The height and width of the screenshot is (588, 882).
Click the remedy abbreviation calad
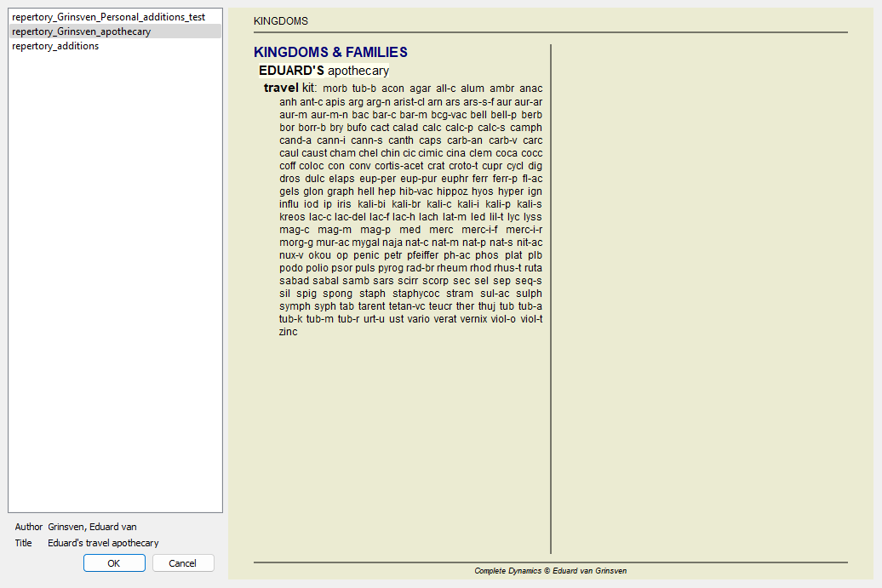pyautogui.click(x=405, y=128)
